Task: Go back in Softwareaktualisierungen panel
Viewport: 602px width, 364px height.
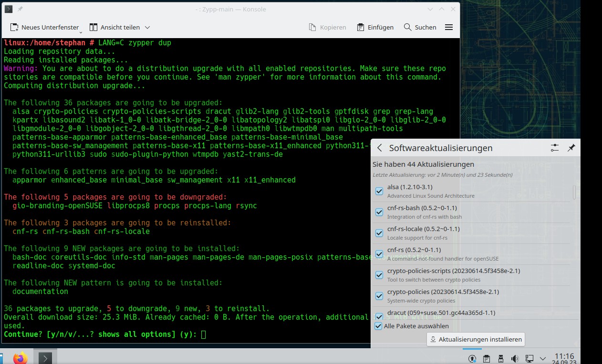Action: [x=380, y=148]
